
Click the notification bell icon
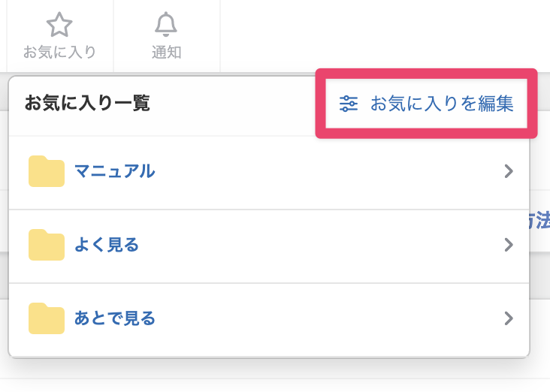[x=165, y=25]
